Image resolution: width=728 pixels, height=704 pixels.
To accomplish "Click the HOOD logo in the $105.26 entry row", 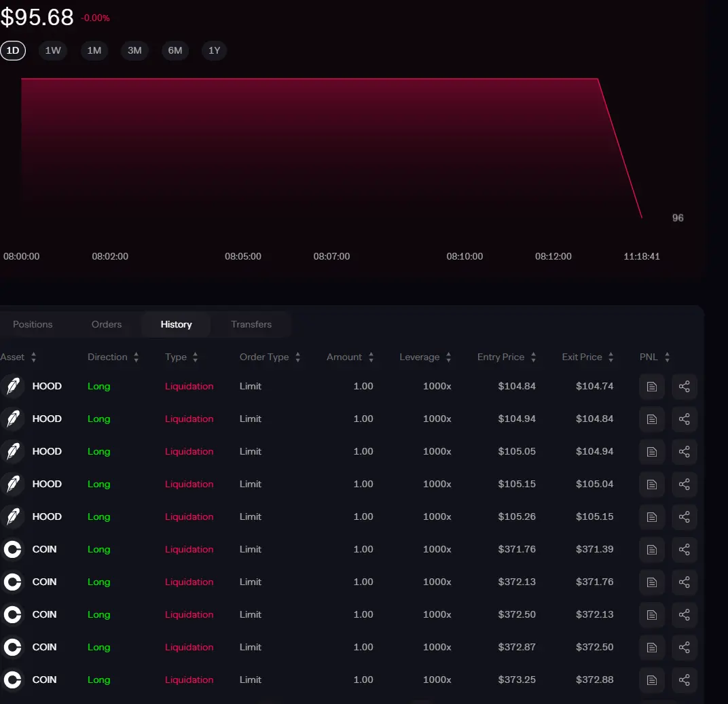I will pyautogui.click(x=12, y=516).
